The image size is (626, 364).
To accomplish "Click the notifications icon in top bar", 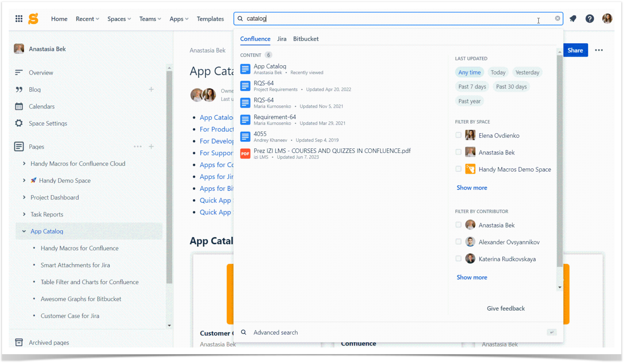I will coord(573,19).
